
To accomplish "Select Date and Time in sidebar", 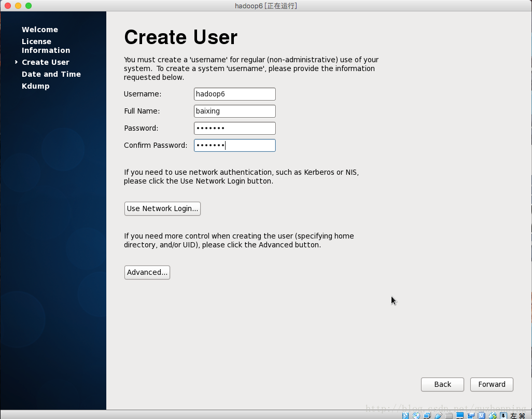I will (x=51, y=74).
